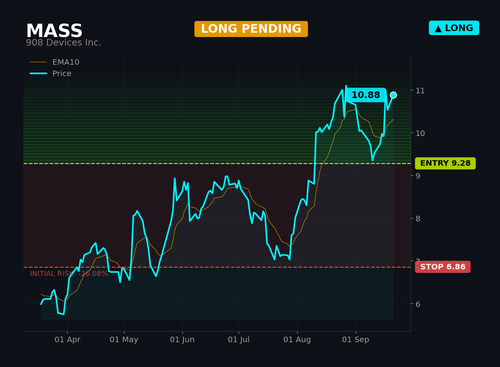This screenshot has height=367, width=500.
Task: Click the 10.88 current price label
Action: [366, 95]
